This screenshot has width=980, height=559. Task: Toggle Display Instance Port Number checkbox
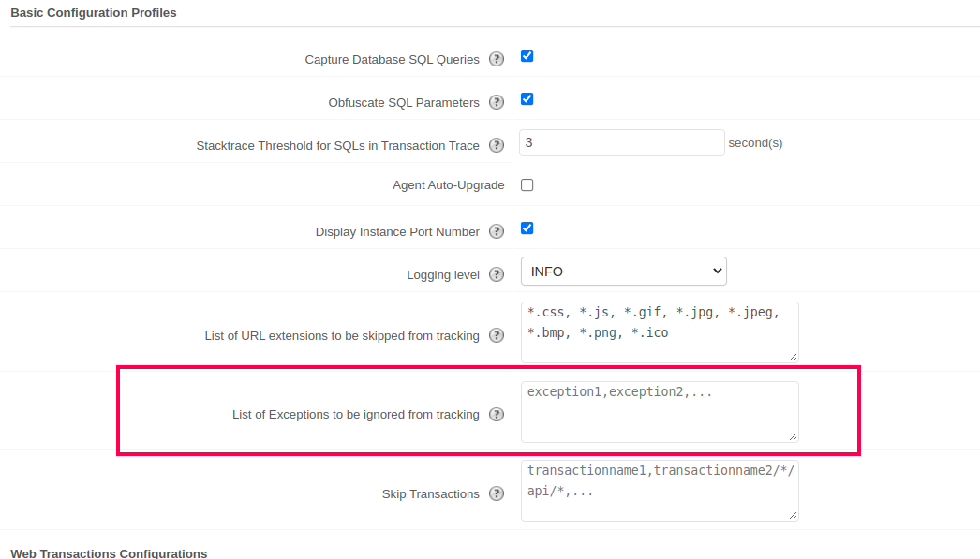tap(527, 228)
